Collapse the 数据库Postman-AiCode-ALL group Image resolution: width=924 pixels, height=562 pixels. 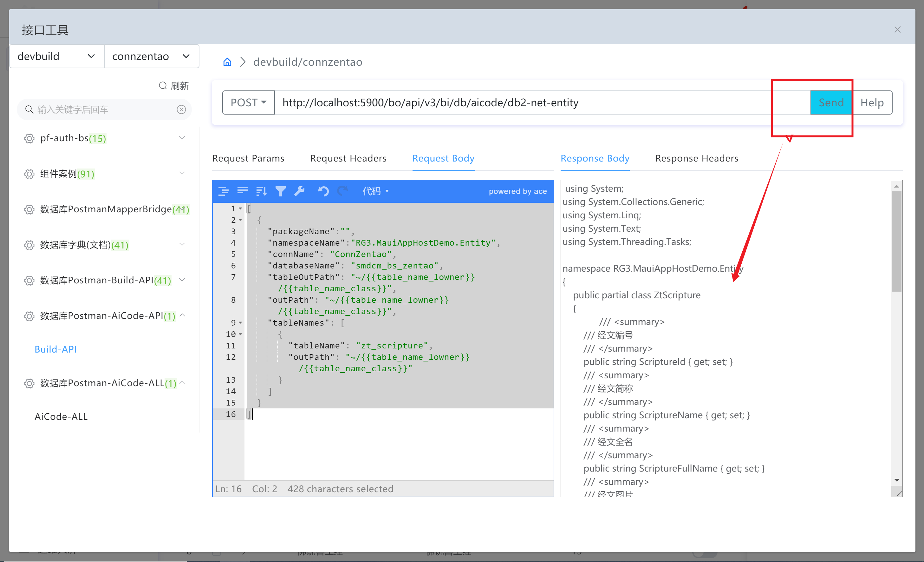(x=183, y=383)
